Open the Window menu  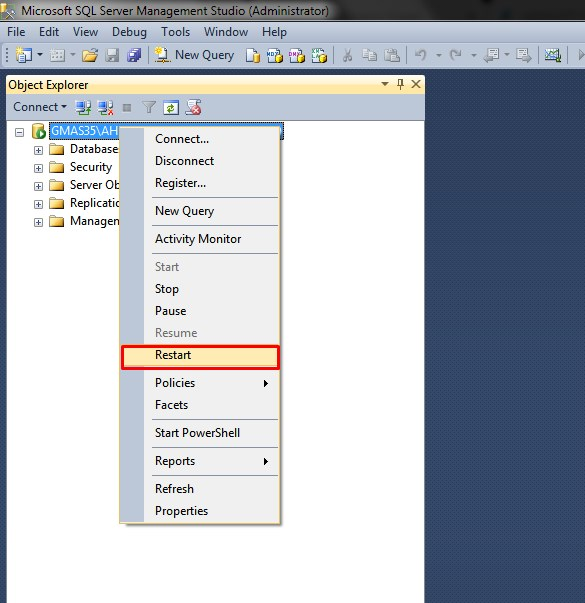[226, 32]
